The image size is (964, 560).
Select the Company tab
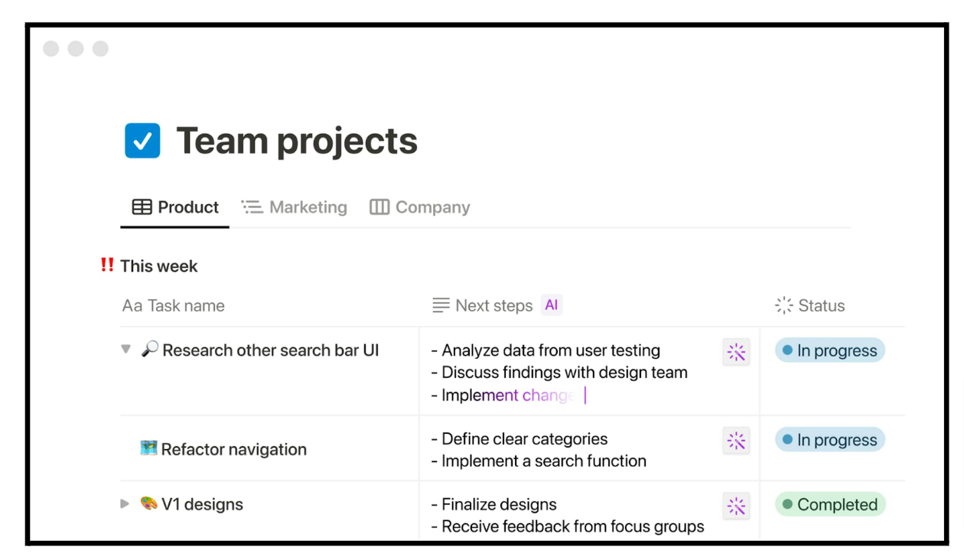click(420, 207)
